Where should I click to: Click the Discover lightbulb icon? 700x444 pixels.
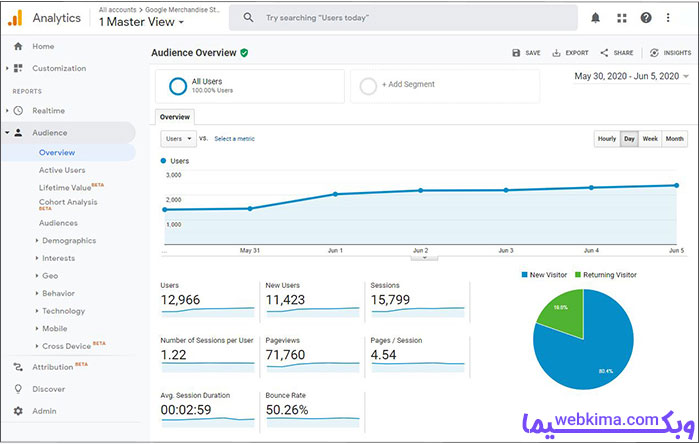(x=18, y=389)
